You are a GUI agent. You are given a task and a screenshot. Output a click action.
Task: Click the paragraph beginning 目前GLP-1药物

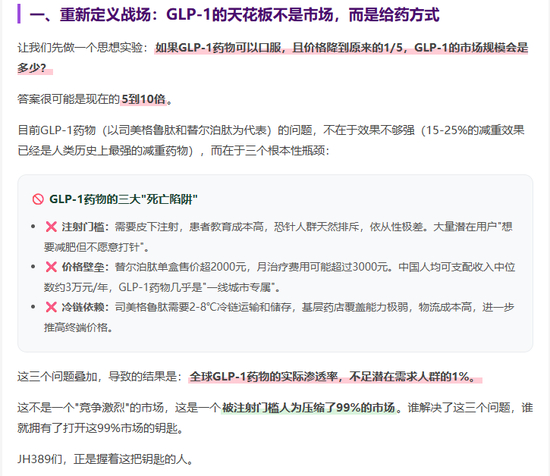click(x=271, y=140)
